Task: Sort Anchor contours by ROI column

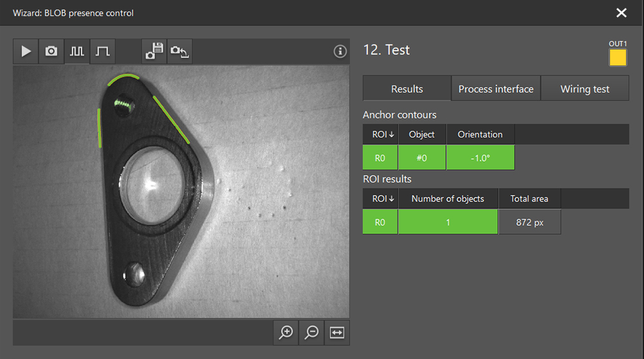Action: pyautogui.click(x=380, y=134)
